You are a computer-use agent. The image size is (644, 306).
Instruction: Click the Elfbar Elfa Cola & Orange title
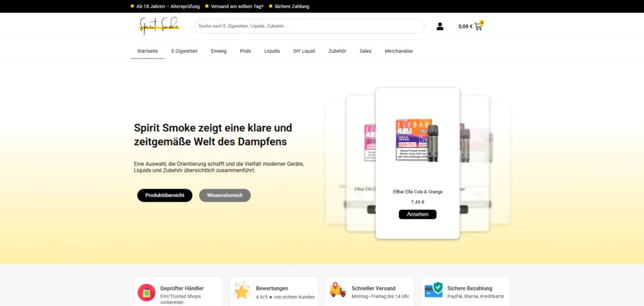coord(418,192)
